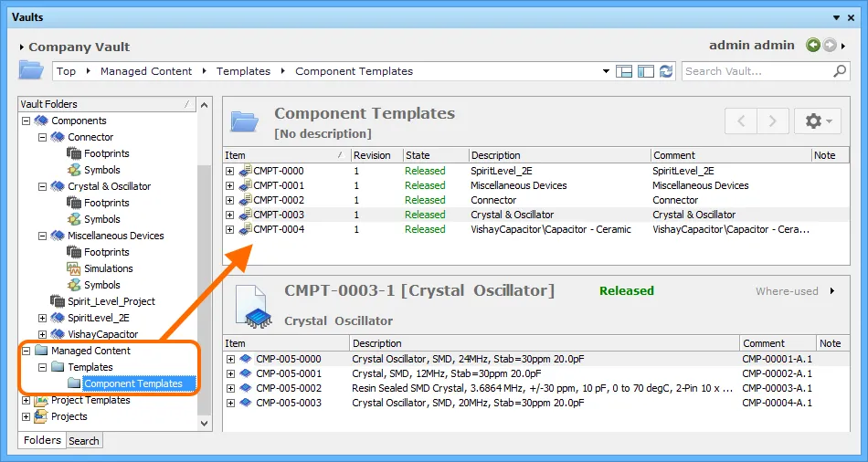Select the 'CMP-00003-A.1' comment cell

click(x=778, y=388)
